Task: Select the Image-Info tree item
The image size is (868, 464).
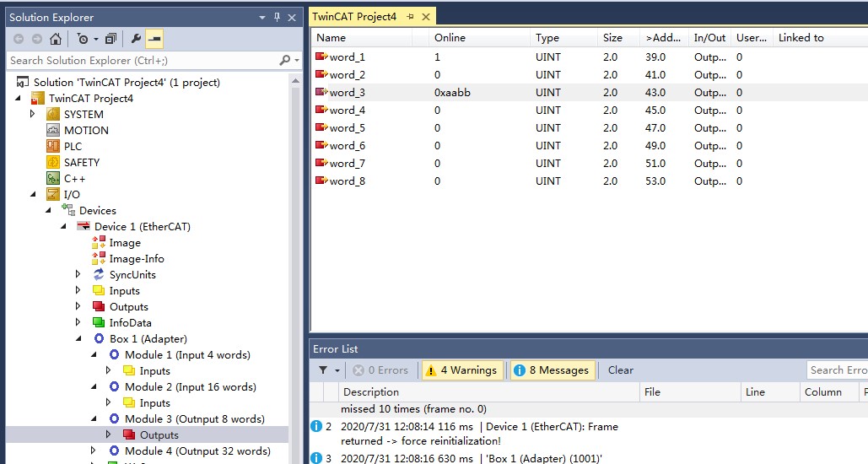Action: 137,259
